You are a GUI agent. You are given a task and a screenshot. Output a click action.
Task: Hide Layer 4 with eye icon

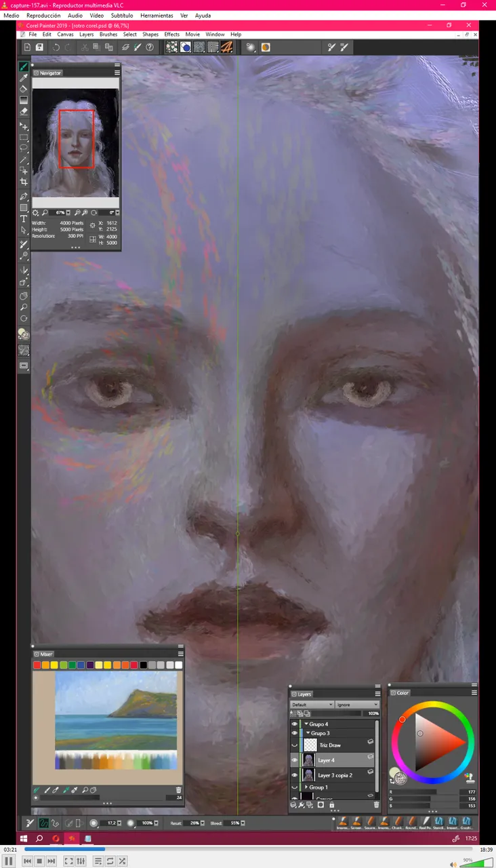pos(295,760)
